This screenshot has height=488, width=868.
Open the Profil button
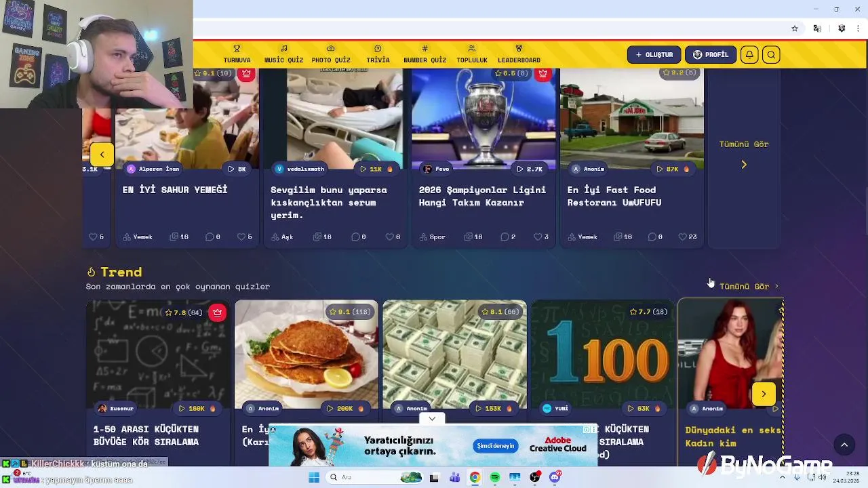pyautogui.click(x=710, y=55)
